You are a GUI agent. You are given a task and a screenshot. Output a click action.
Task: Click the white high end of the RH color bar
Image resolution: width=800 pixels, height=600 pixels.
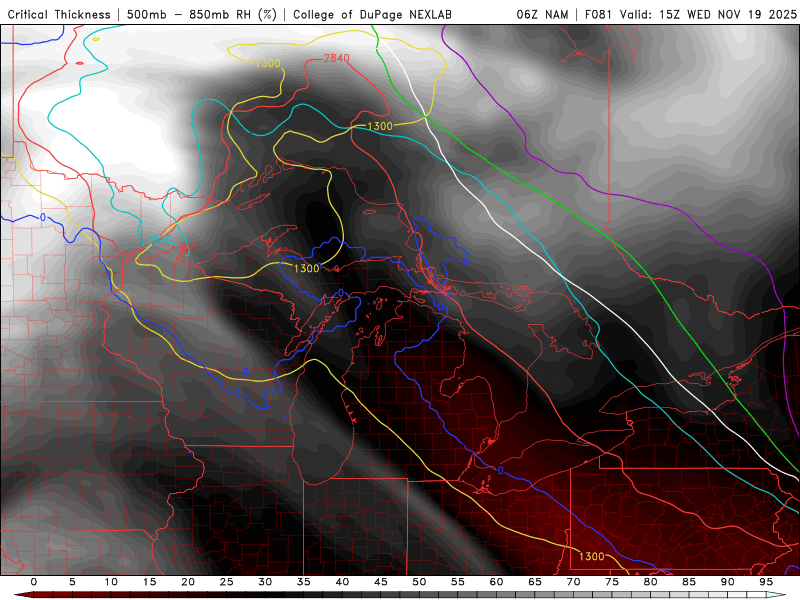[x=776, y=595]
